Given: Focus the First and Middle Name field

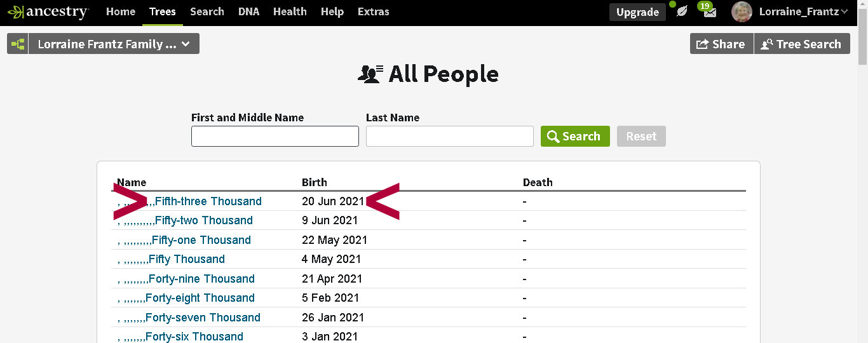Looking at the screenshot, I should pos(275,137).
